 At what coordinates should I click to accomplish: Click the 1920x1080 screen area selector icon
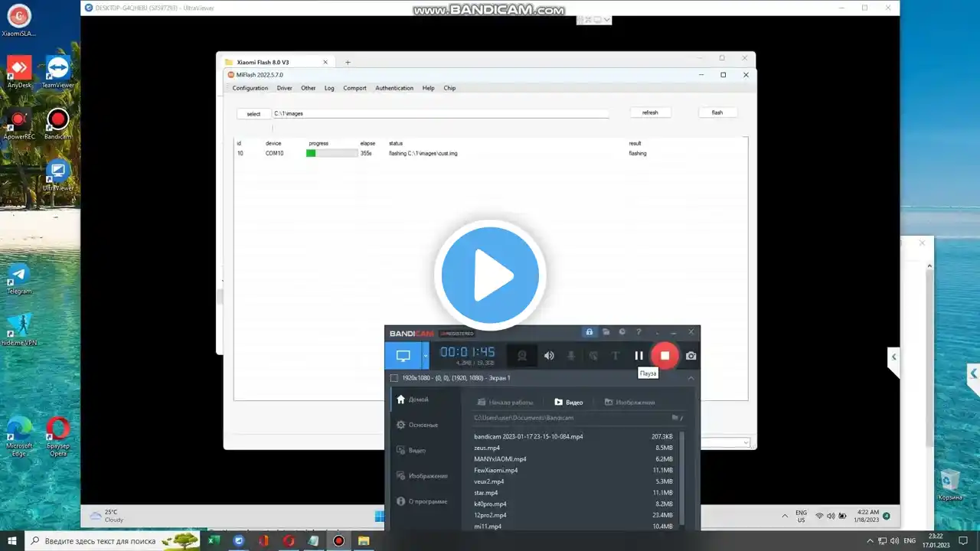pos(394,378)
